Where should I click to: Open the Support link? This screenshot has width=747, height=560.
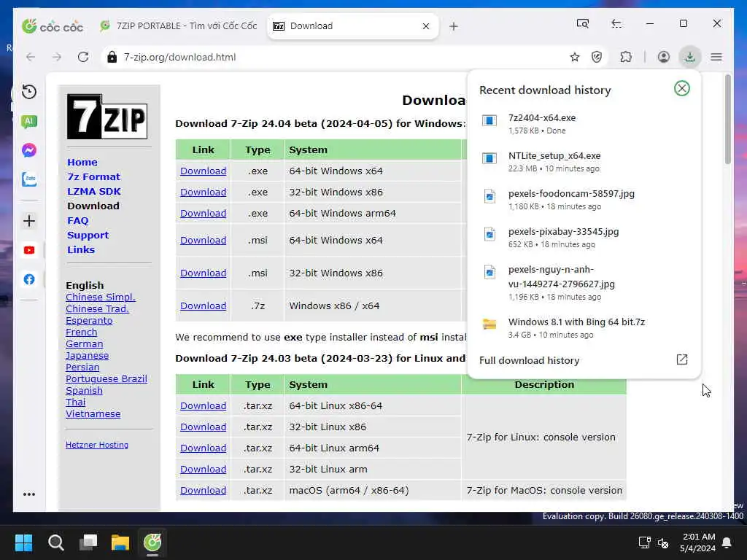point(88,236)
